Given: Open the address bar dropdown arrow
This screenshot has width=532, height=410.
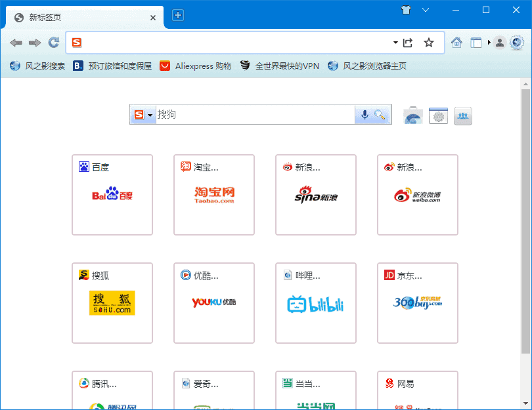Looking at the screenshot, I should pyautogui.click(x=395, y=42).
